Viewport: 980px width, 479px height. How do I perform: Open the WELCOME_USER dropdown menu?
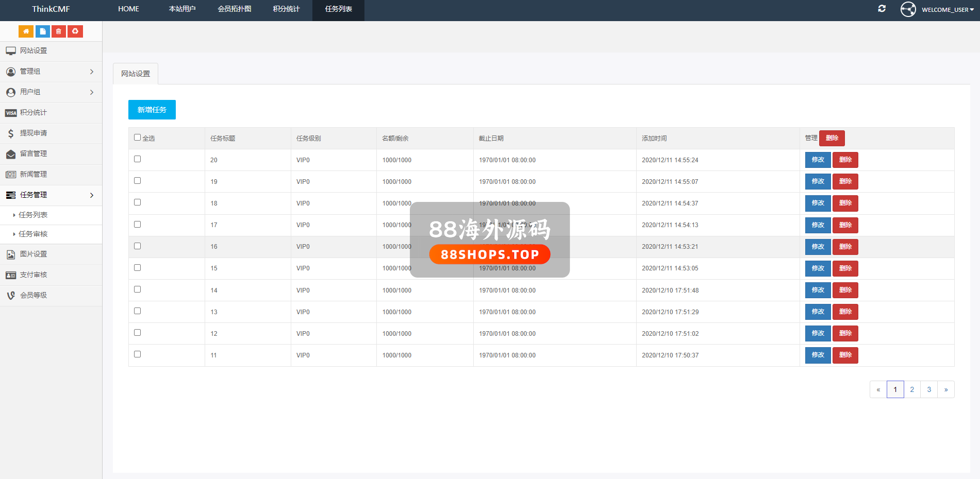point(947,10)
